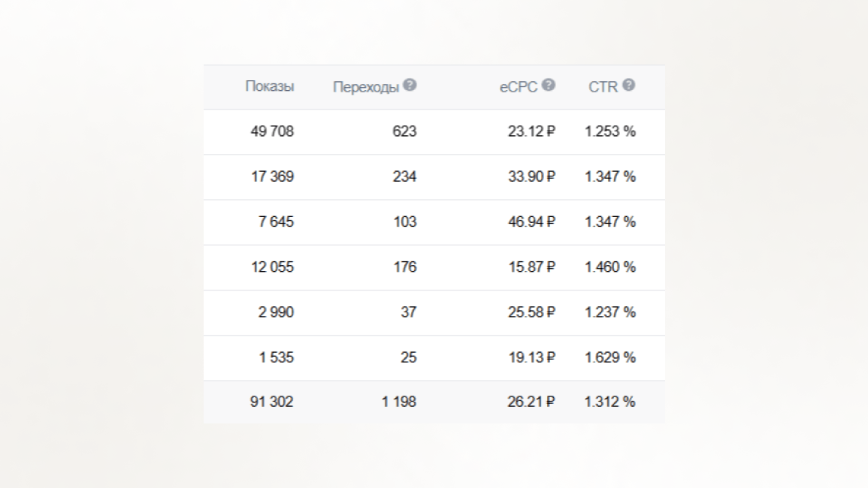Screen dimensions: 868x488
Task: Click the 1.460 % CTR value
Action: (x=610, y=267)
